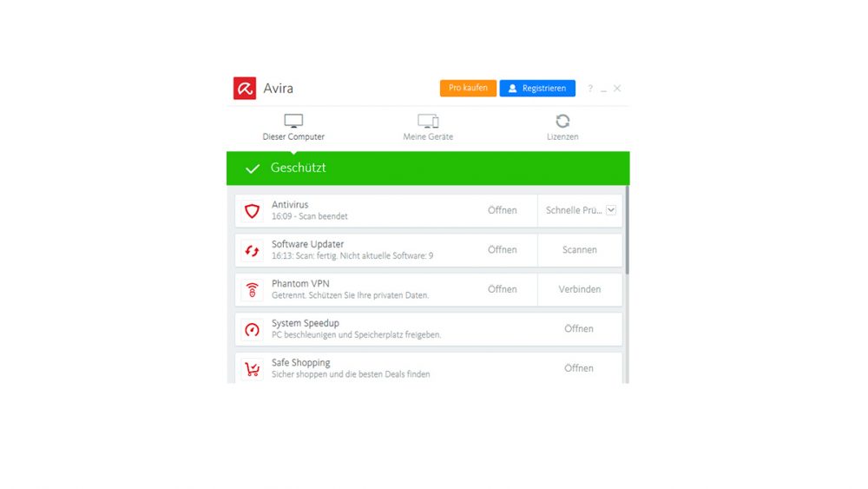The height and width of the screenshot is (489, 868).
Task: Connect Phantom VPN with Verbinden button
Action: pyautogui.click(x=580, y=289)
